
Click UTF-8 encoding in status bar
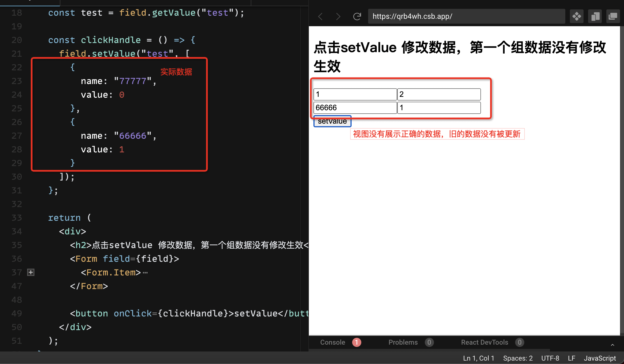click(550, 358)
